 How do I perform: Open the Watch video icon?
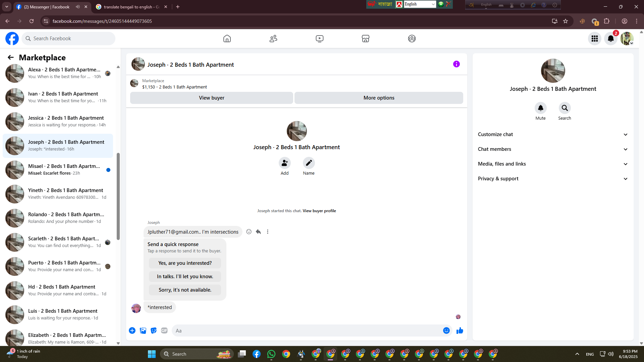[320, 39]
